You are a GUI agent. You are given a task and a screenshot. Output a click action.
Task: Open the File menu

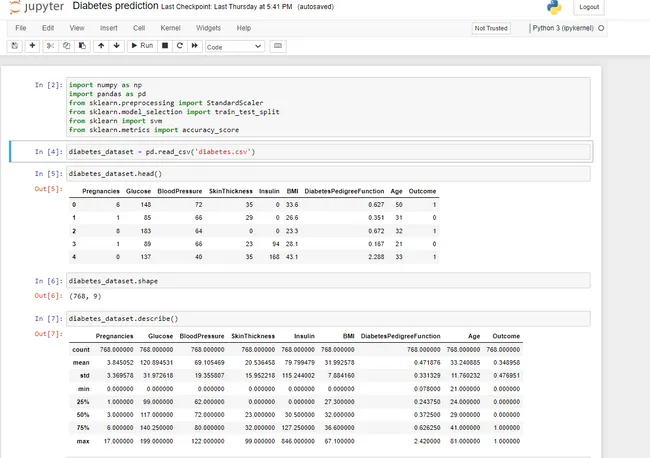point(21,28)
